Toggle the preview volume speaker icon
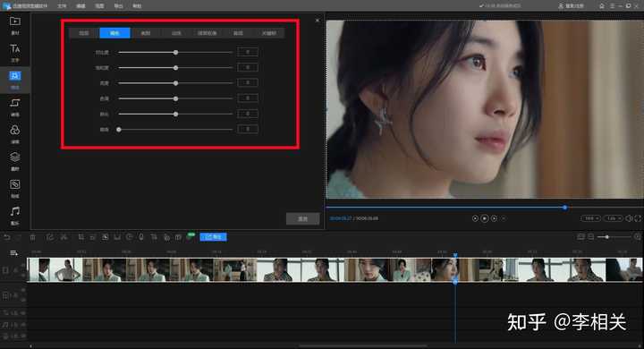 [629, 218]
